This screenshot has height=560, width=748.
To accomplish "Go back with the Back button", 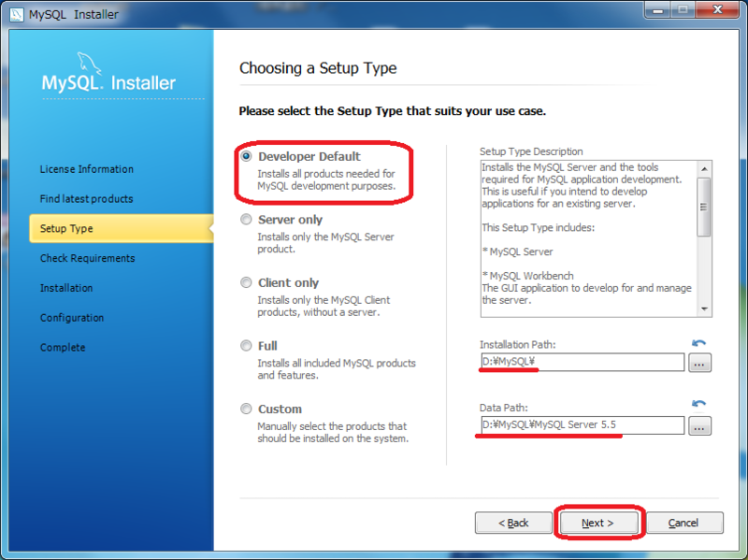I will 513,523.
